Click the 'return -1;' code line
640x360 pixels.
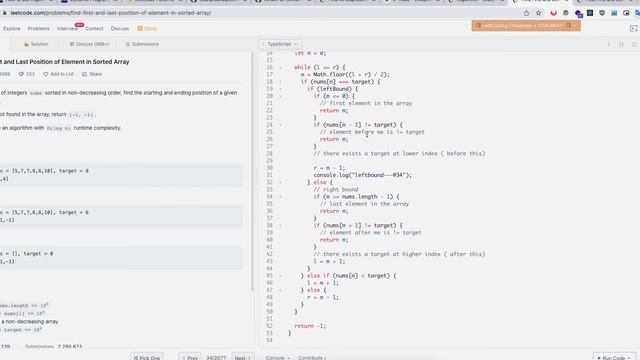[x=310, y=326]
